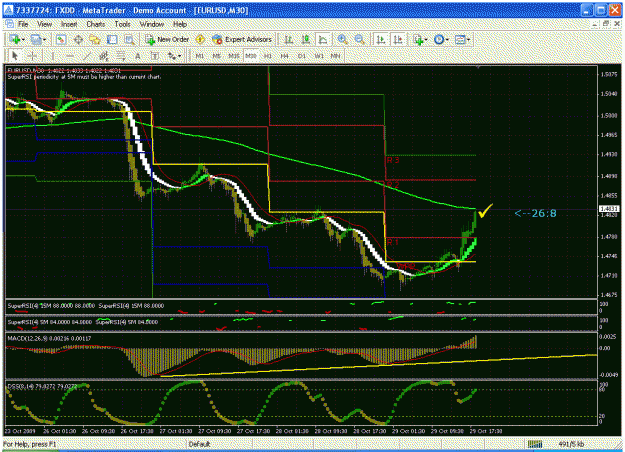Screen dimensions: 625x452
Task: Expand the periodicity clock dropdown
Action: coord(447,40)
